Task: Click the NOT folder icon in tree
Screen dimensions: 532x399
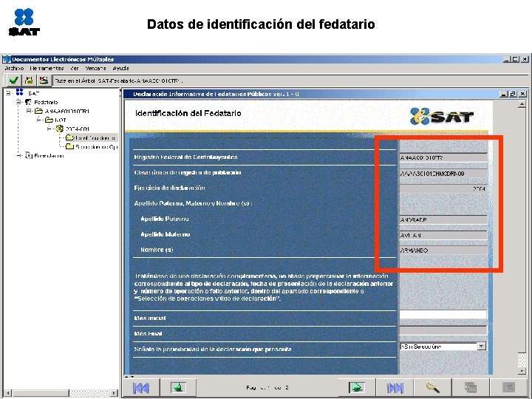Action: (x=50, y=120)
